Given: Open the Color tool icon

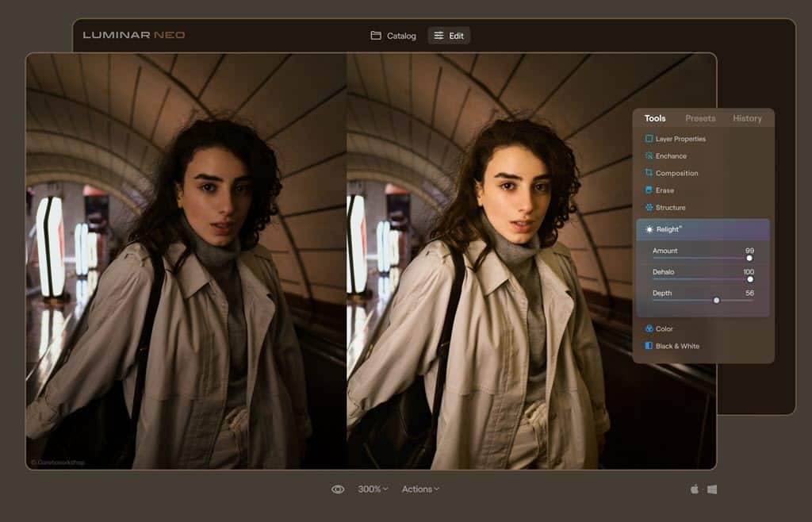Looking at the screenshot, I should tap(649, 329).
